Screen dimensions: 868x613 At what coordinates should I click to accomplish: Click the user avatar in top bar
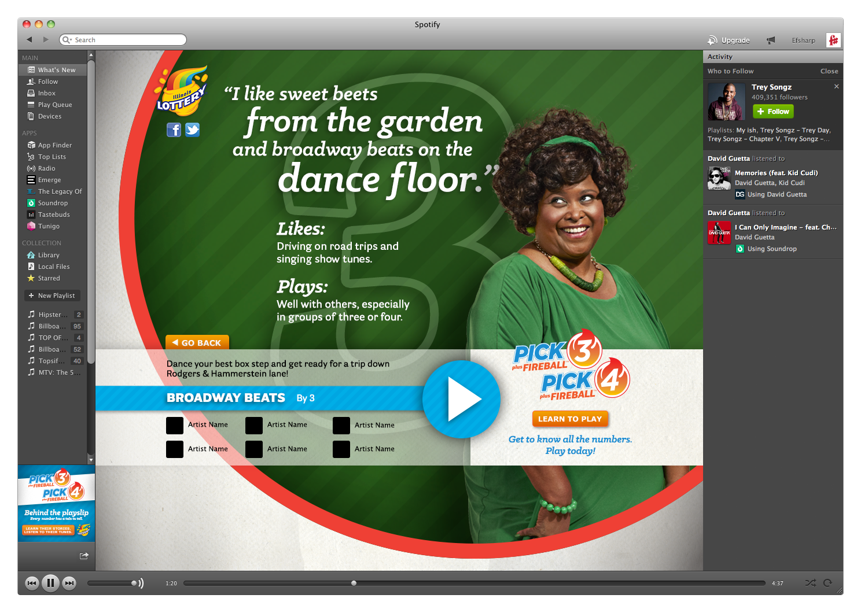tap(833, 40)
